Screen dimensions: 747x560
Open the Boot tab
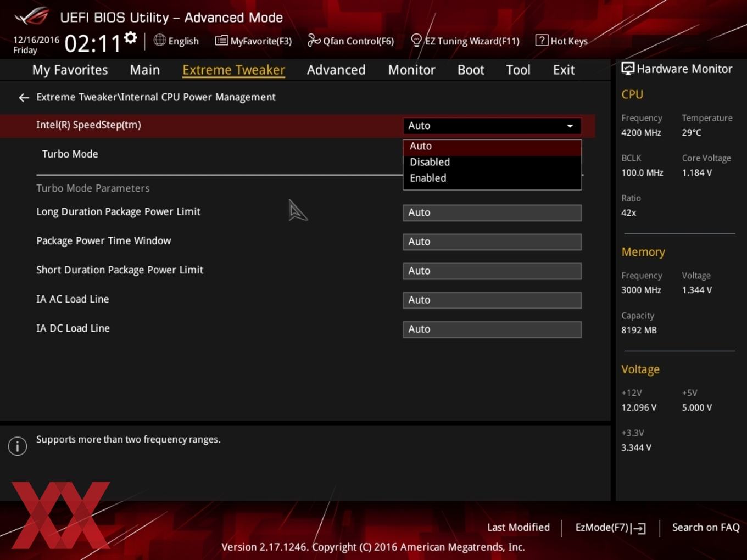click(471, 70)
